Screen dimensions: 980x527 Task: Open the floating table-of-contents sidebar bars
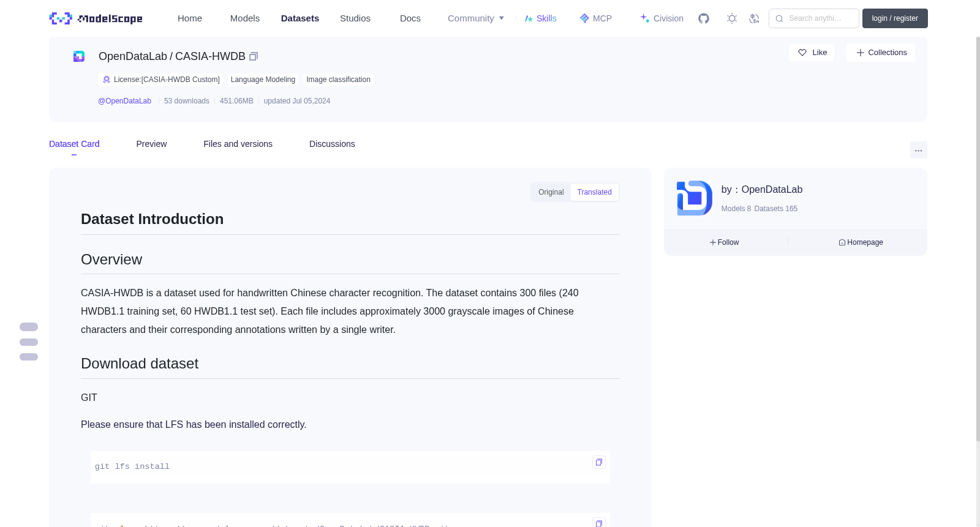(x=29, y=342)
